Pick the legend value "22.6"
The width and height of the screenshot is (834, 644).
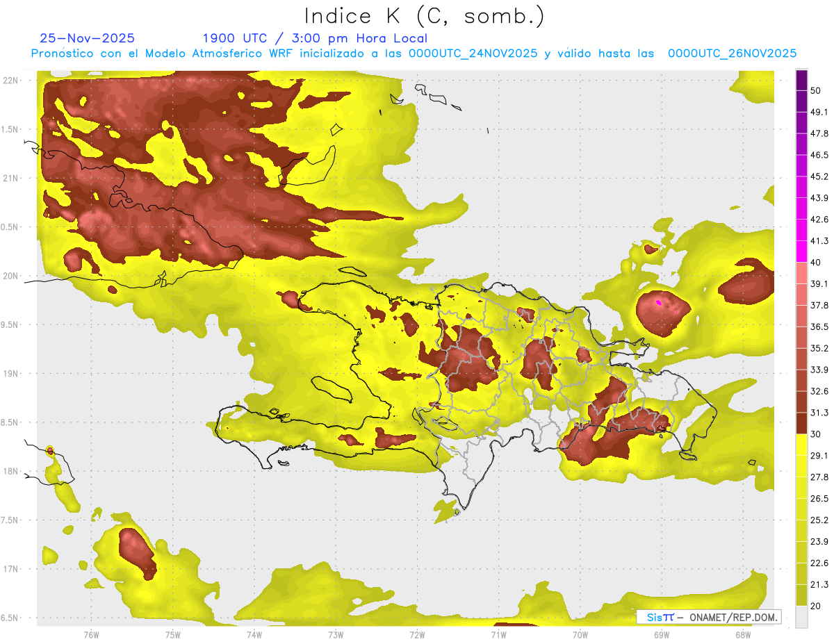pos(819,563)
